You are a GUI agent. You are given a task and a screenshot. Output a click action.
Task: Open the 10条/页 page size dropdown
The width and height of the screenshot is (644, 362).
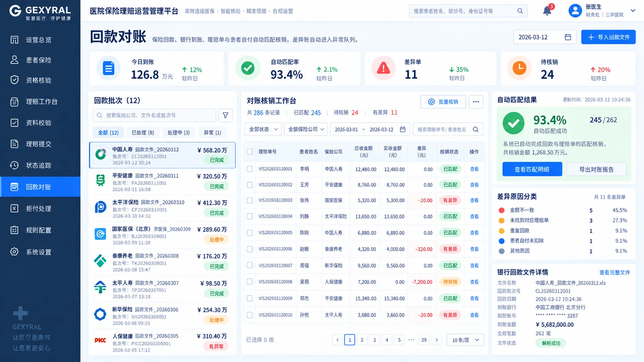pos(465,340)
